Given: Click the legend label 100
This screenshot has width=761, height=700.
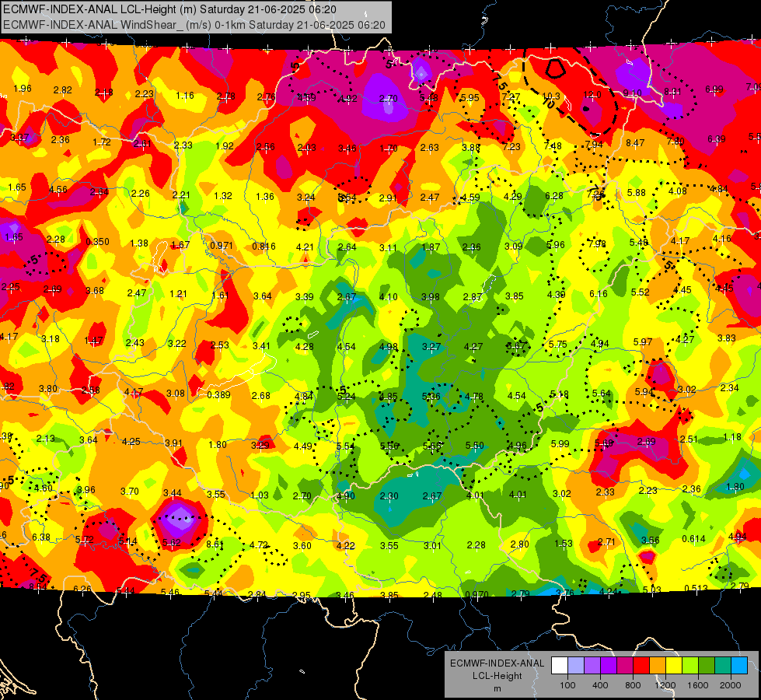Looking at the screenshot, I should (x=567, y=685).
